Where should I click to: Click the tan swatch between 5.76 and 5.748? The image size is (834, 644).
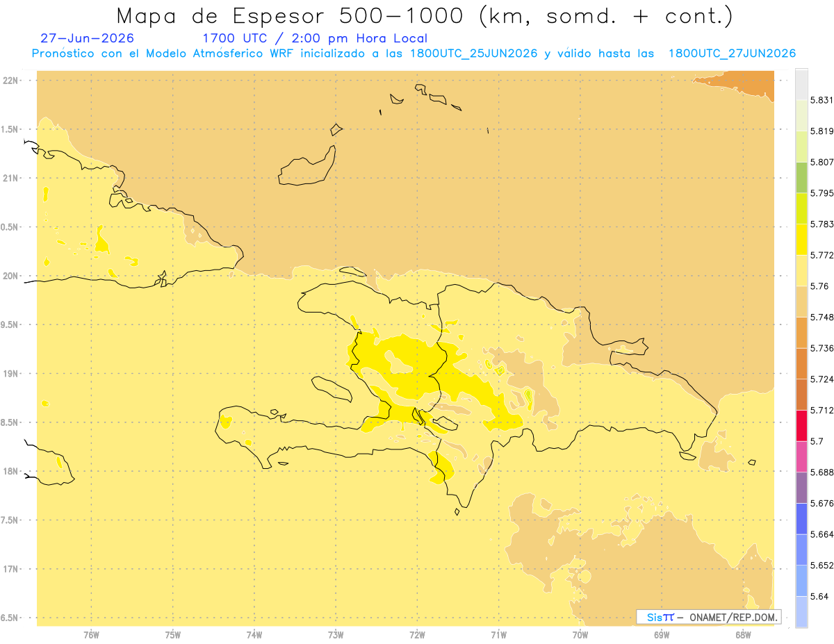[x=801, y=302]
